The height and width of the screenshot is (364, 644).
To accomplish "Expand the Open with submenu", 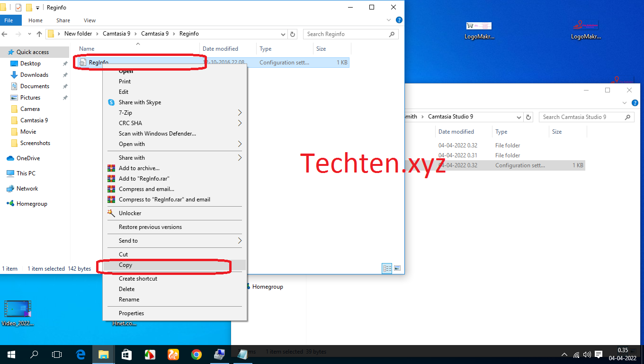I will click(x=175, y=144).
